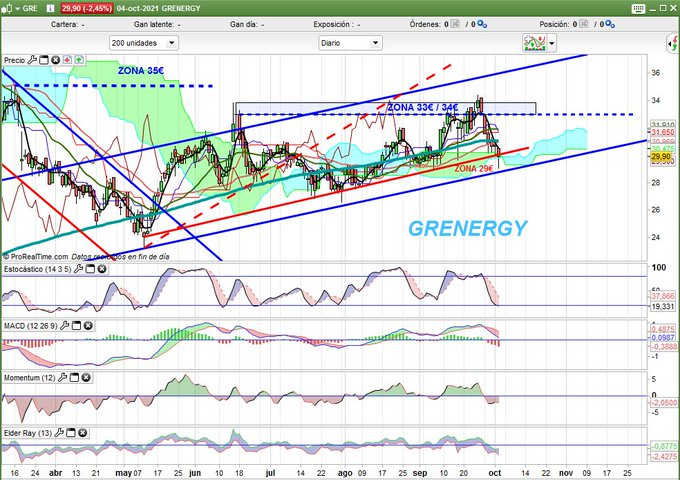Click the info icon next to GRE ticker
This screenshot has height=480, width=680.
point(50,8)
